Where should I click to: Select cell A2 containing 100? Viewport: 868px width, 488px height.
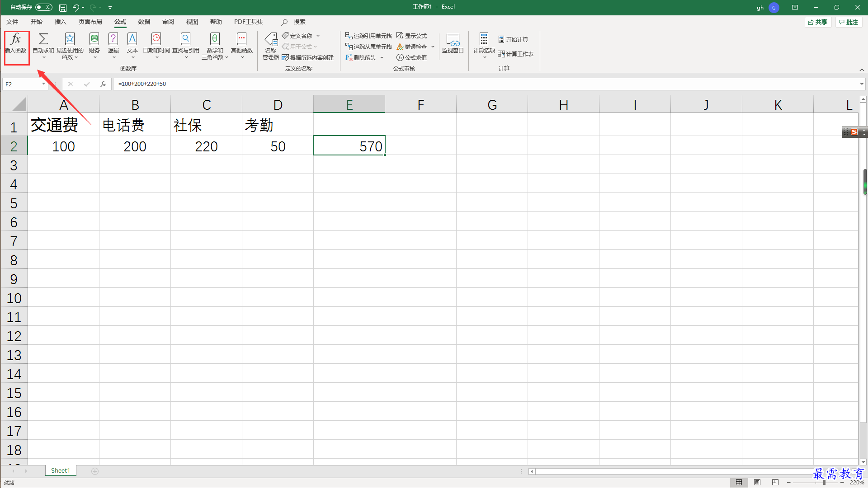(63, 146)
